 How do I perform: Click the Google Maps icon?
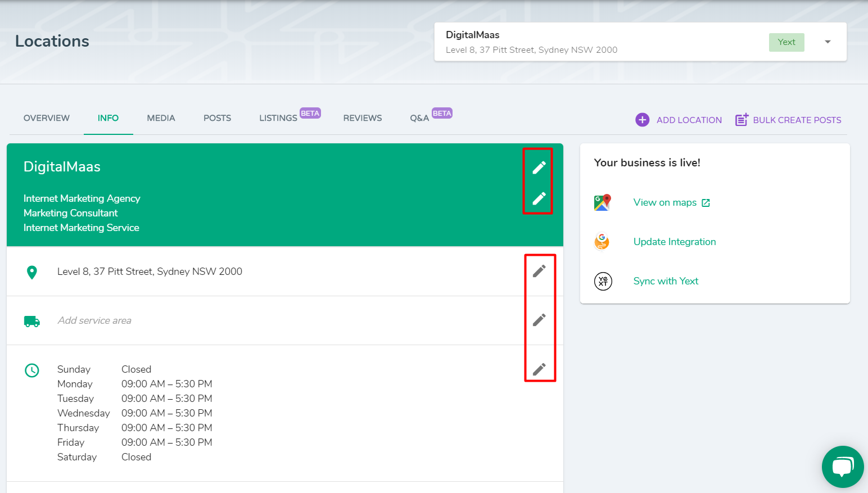click(x=602, y=202)
